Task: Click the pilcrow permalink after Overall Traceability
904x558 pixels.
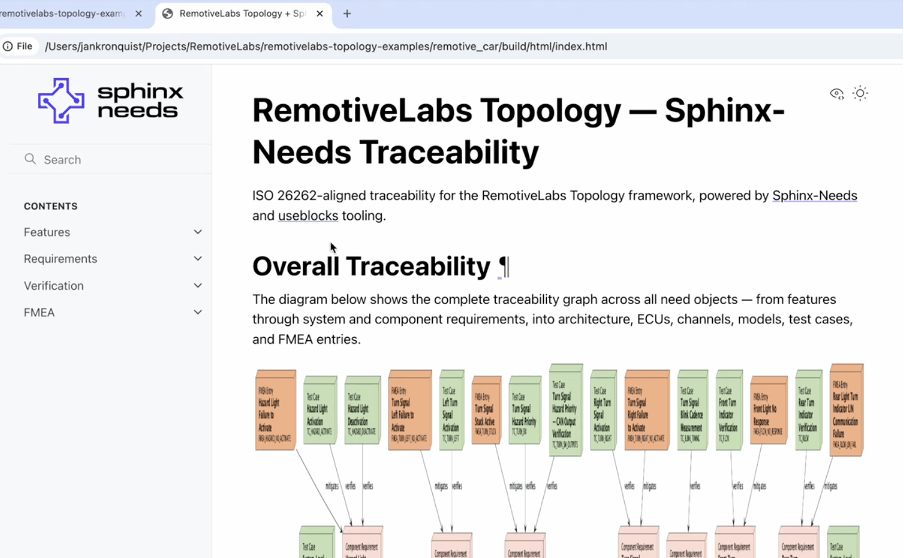Action: coord(504,267)
